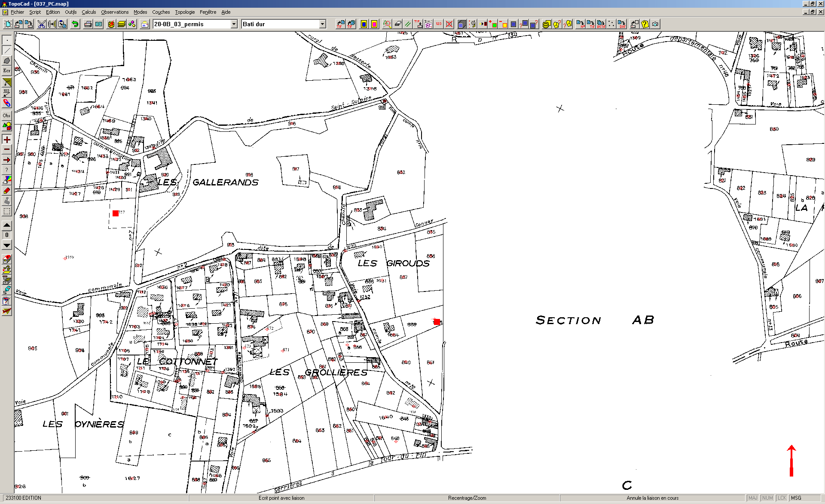This screenshot has width=825, height=504.
Task: Open the Fichier menu
Action: (17, 12)
